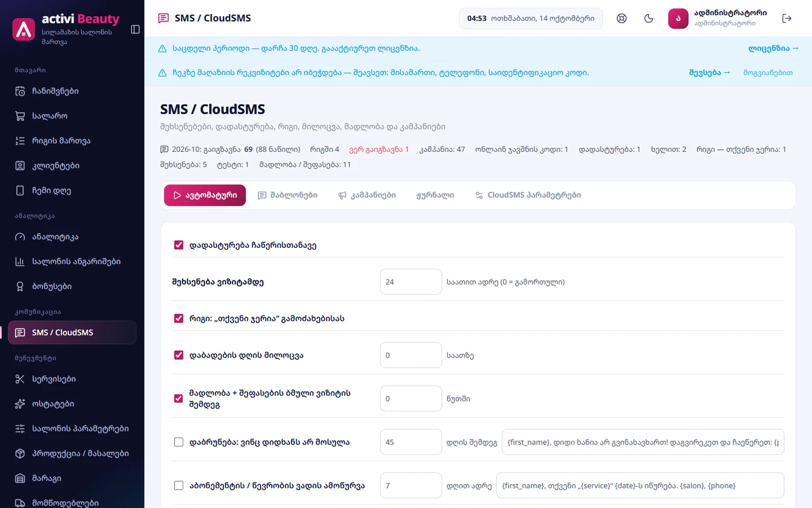812x508 pixels.
Task: Click the subscription 7 days field
Action: 411,486
